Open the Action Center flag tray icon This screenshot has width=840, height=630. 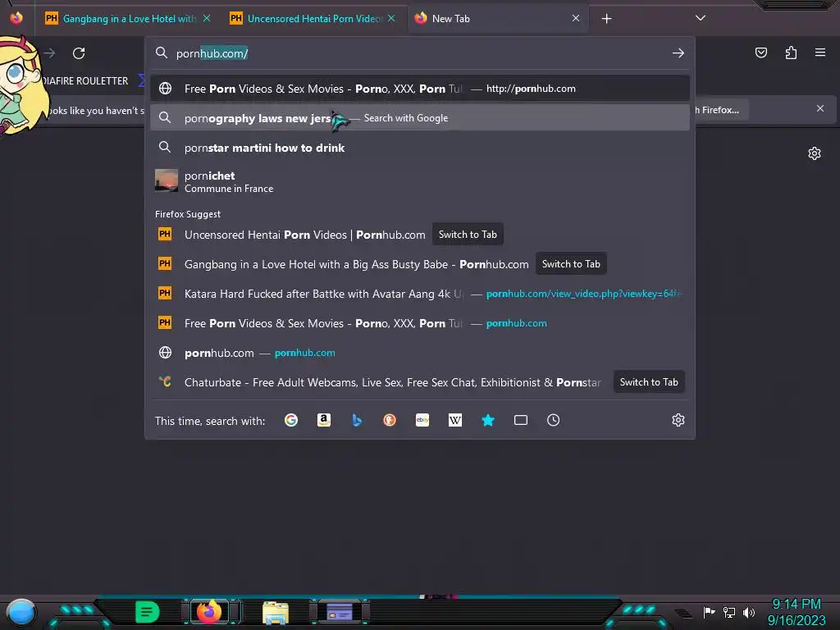coord(709,612)
